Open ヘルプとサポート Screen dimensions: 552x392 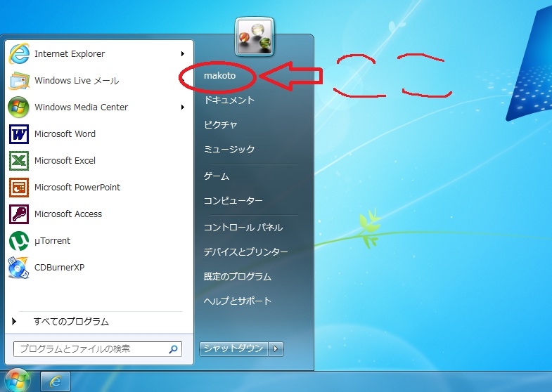[238, 301]
